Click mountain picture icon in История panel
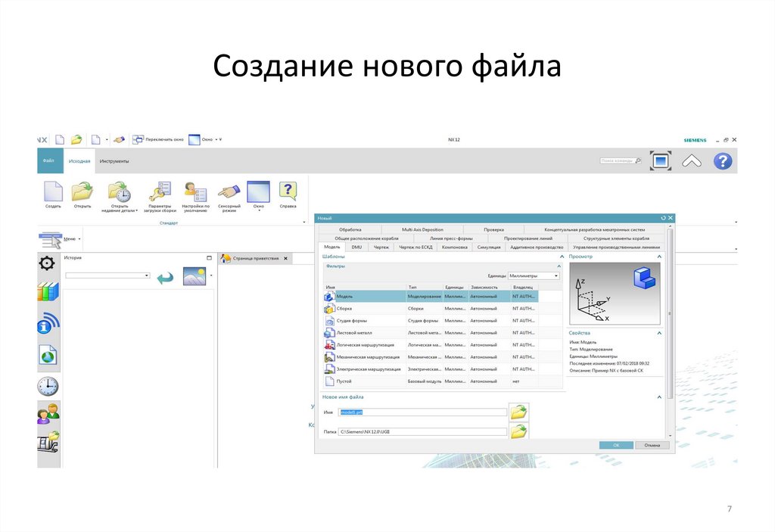 coord(195,276)
